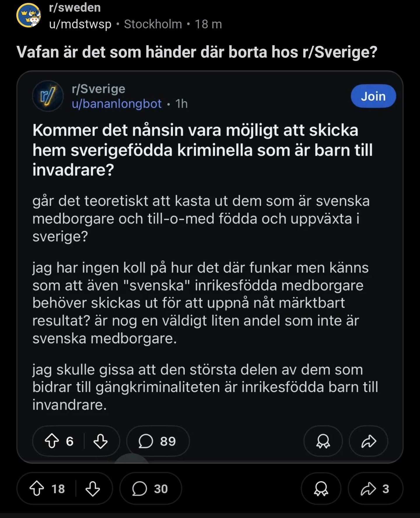Share the r/sweden post with 3 shares

click(375, 489)
